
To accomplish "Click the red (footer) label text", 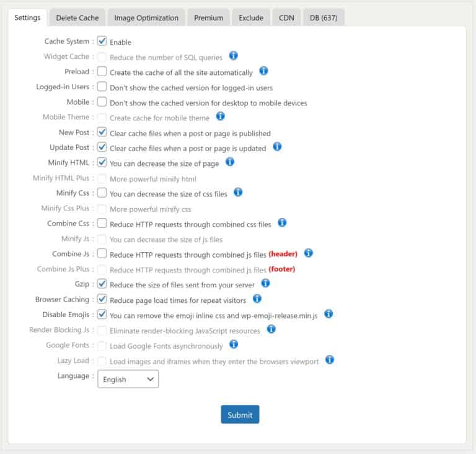I will tap(282, 269).
